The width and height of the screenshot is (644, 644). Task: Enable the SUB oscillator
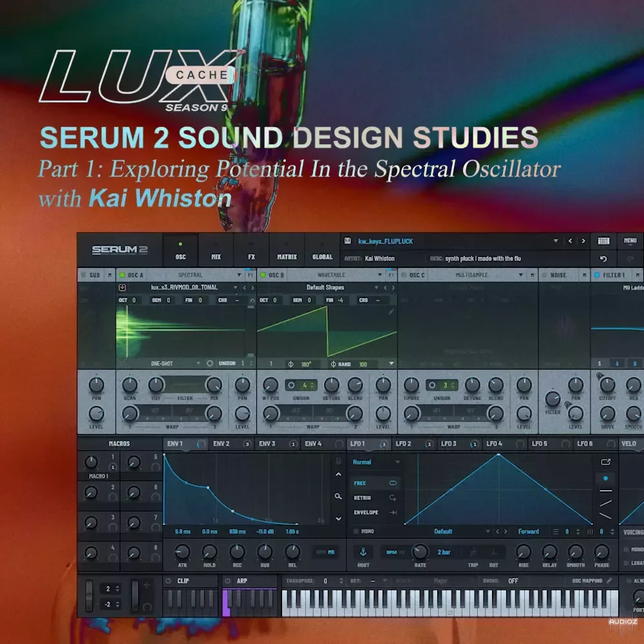(83, 275)
